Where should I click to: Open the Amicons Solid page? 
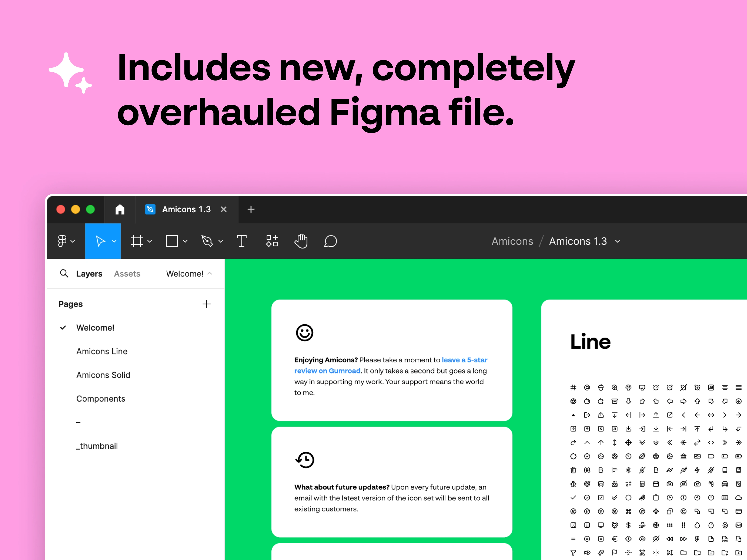[x=103, y=375]
